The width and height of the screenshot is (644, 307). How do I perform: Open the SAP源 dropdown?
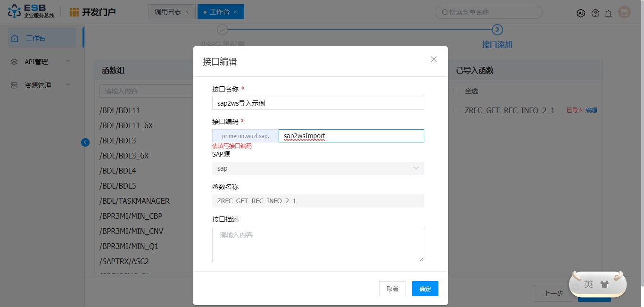point(318,168)
